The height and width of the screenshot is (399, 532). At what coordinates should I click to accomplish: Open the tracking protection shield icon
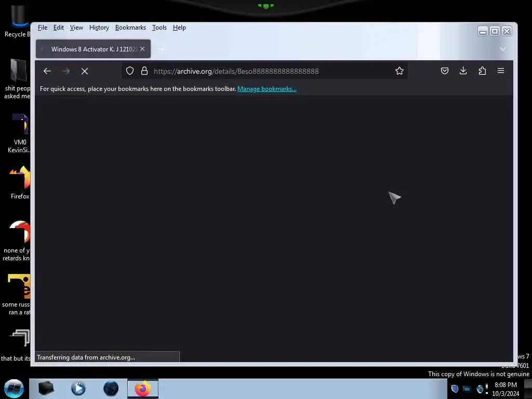point(129,71)
